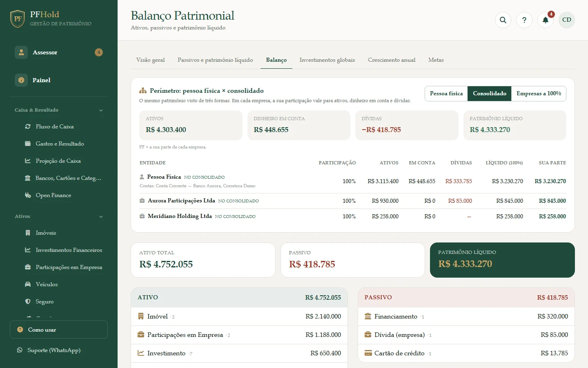588x368 pixels.
Task: Click the Meridiano Holding Ltda row
Action: (x=353, y=216)
